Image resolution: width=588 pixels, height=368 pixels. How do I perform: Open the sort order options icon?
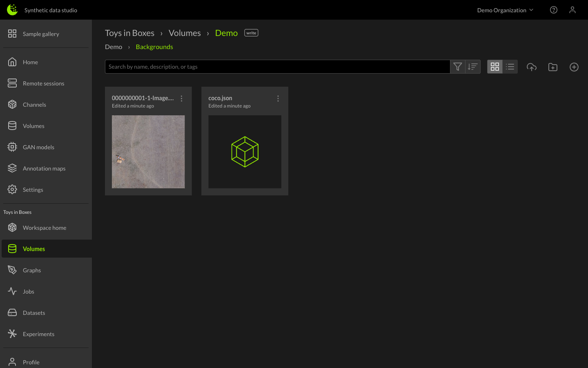(x=472, y=67)
